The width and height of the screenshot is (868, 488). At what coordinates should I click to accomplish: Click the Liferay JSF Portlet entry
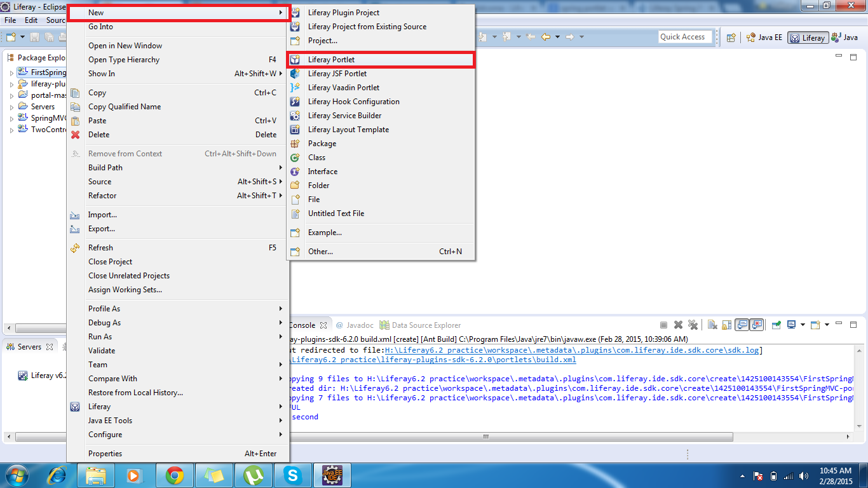(x=381, y=74)
